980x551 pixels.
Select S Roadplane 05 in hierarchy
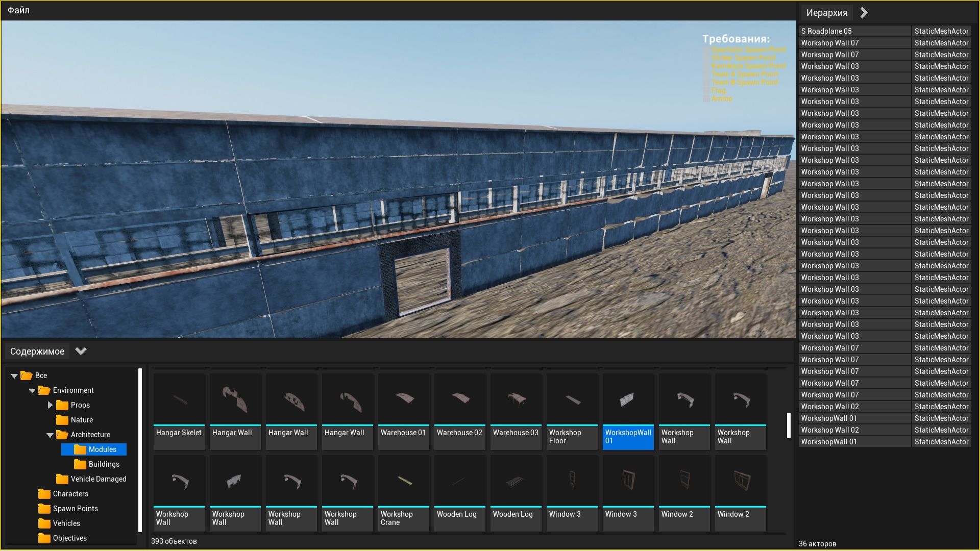pyautogui.click(x=855, y=31)
